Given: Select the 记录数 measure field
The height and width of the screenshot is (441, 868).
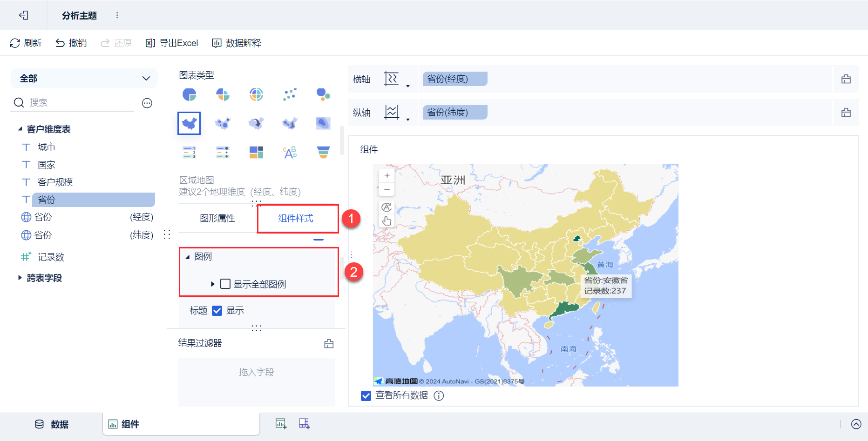Looking at the screenshot, I should pyautogui.click(x=51, y=257).
